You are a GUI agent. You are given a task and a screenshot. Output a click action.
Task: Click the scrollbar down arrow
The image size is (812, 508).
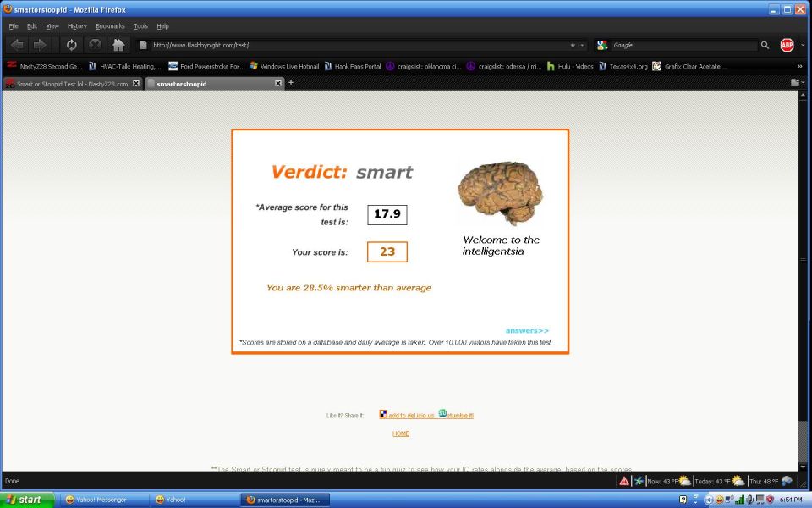click(x=804, y=467)
